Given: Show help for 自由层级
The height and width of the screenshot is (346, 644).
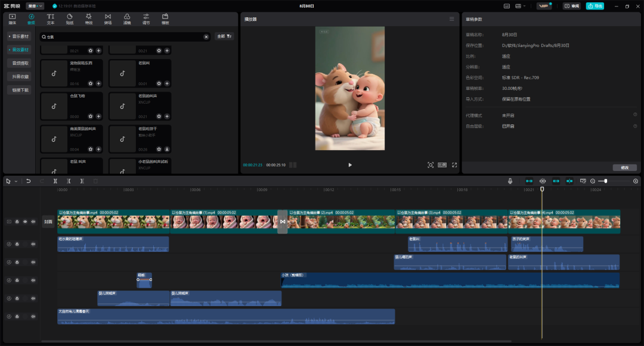Looking at the screenshot, I should point(635,126).
